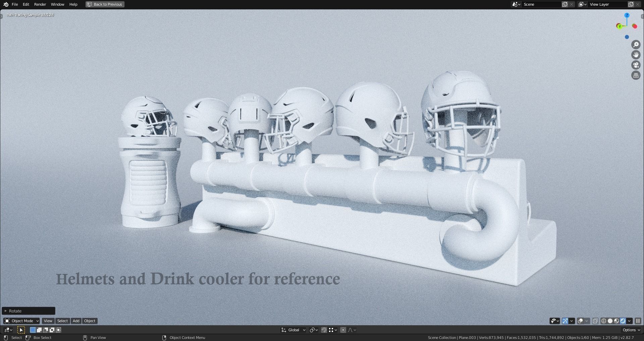Open the Object Mode dropdown
644x341 pixels.
[x=21, y=321]
